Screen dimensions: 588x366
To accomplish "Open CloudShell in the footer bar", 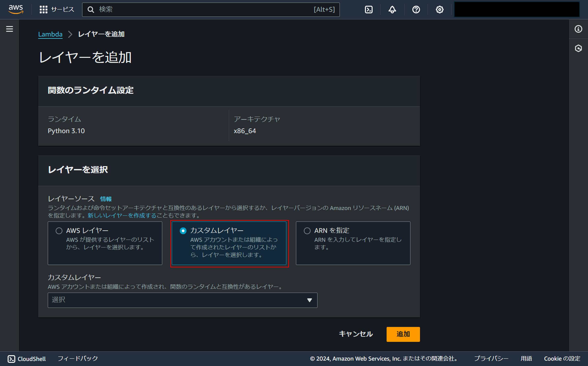I will [x=27, y=358].
